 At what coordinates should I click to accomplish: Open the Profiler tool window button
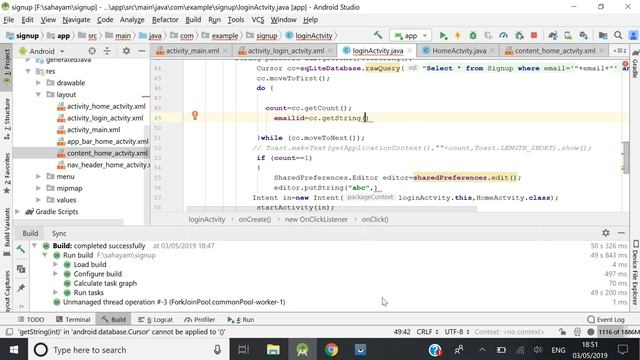[200, 319]
